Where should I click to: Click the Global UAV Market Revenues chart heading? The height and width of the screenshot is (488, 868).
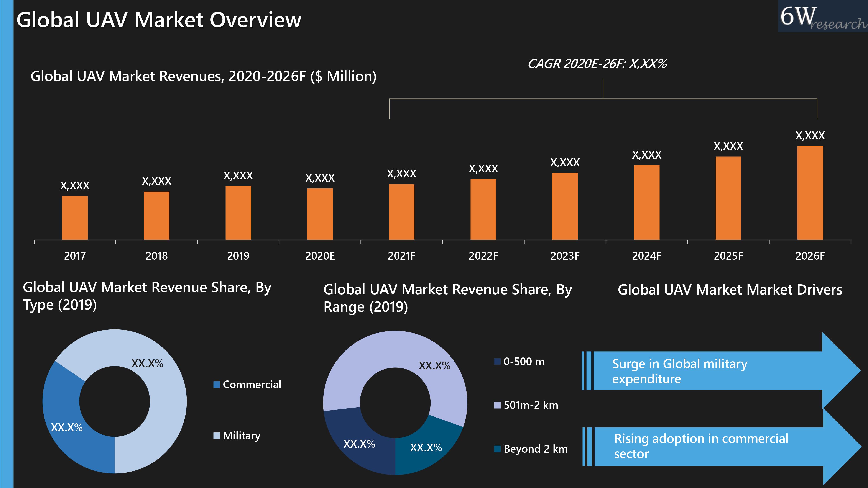[x=204, y=76]
